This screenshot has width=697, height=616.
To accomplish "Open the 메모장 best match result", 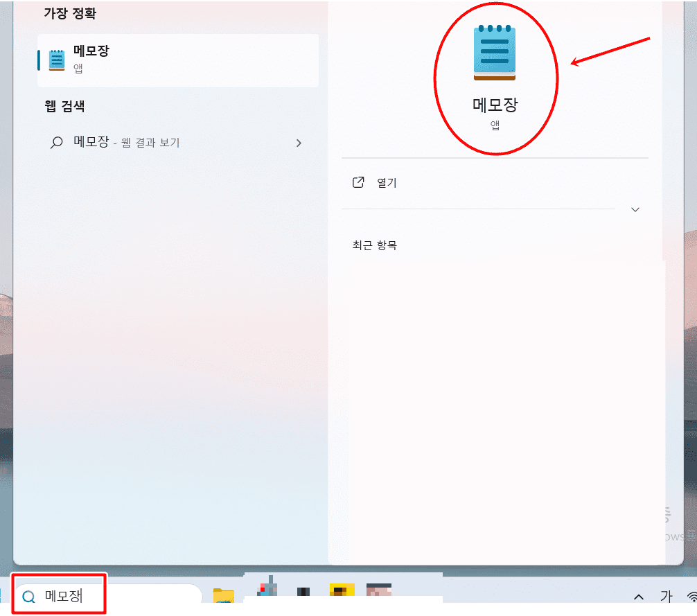I will point(178,60).
